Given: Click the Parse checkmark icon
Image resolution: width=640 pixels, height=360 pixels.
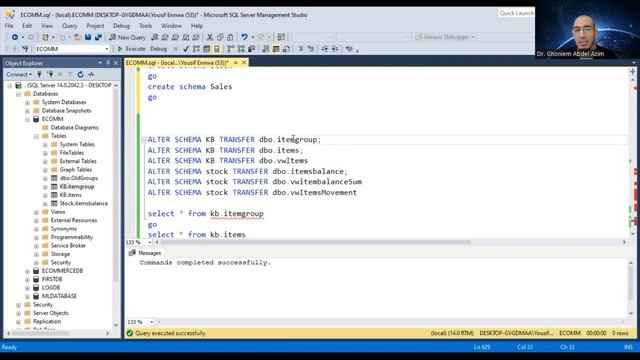Looking at the screenshot, I should (186, 49).
